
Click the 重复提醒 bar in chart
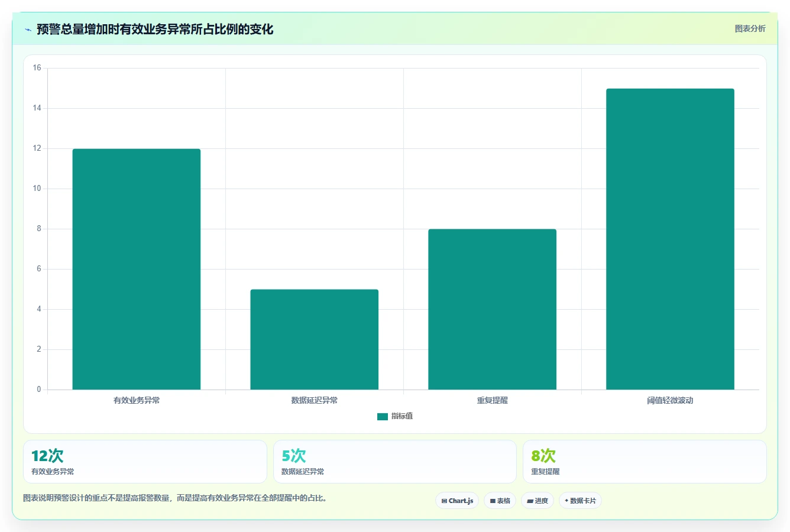[x=493, y=309]
